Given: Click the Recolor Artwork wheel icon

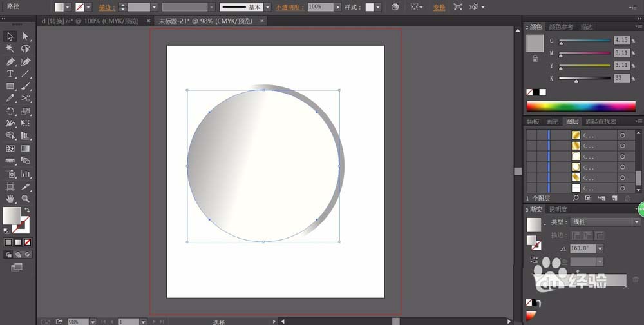Looking at the screenshot, I should (x=395, y=7).
